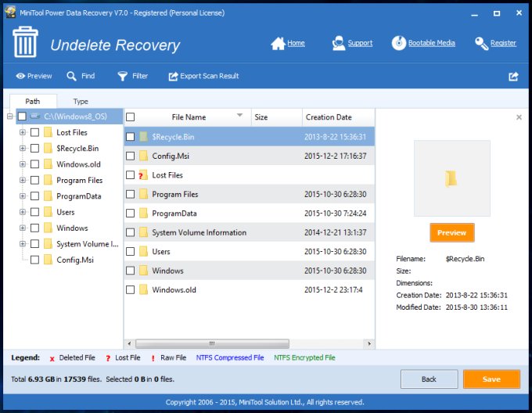Click the Windows.old folder icon in file list
The width and height of the screenshot is (532, 413).
tap(143, 290)
